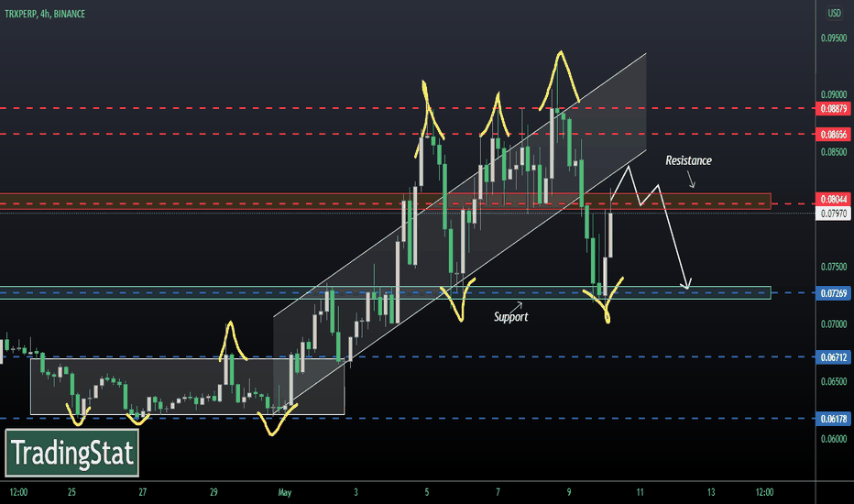Click the 13 date on time axis
This screenshot has height=504, width=854.
coord(711,492)
